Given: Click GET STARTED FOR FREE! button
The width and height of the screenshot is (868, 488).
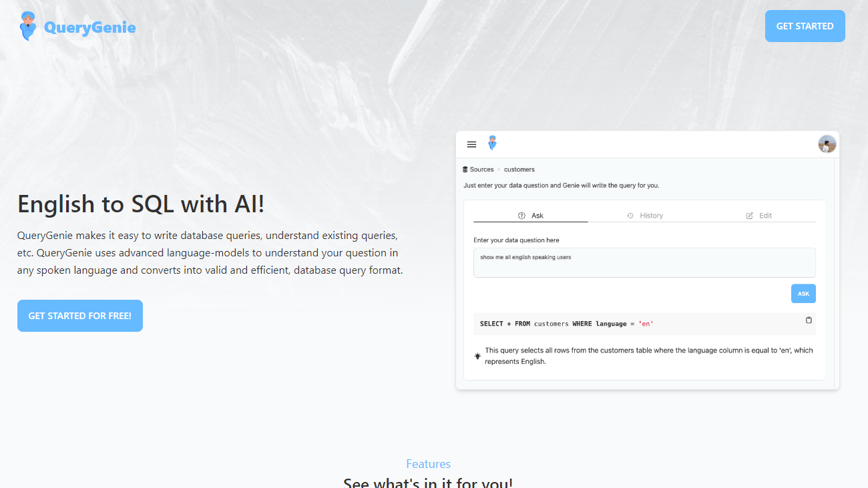Looking at the screenshot, I should (80, 316).
